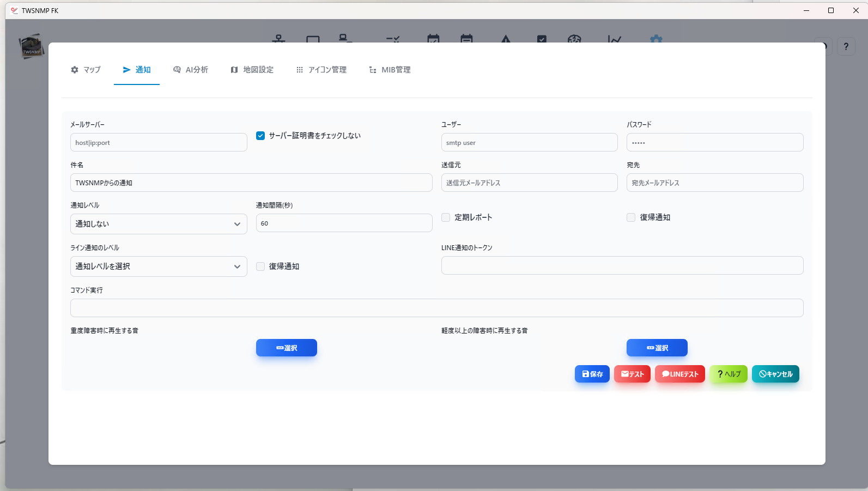
Task: Choose sound with 選択 under 重度障害時に再生する音
Action: (287, 348)
